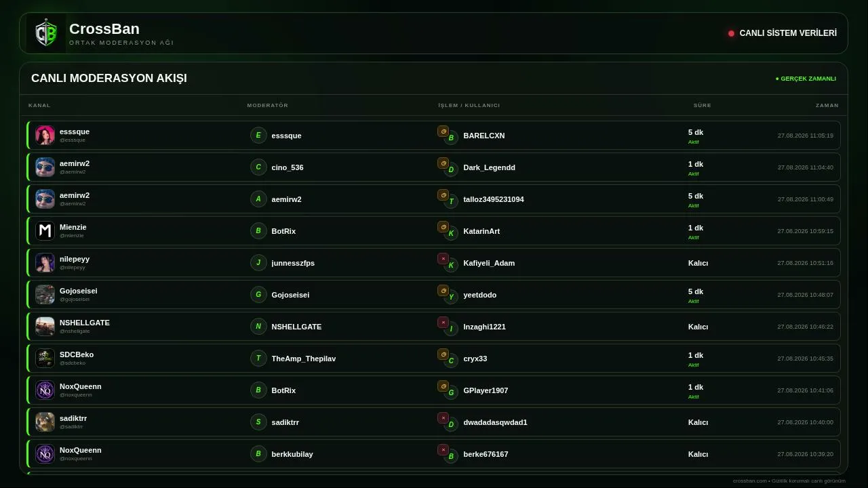
Task: Click timeout icon next to GPlayer1907
Action: (x=443, y=386)
